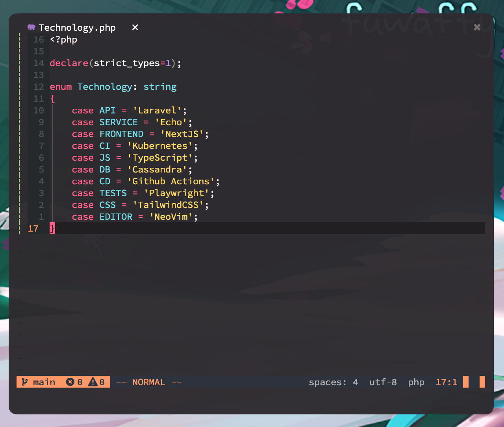Click the 'Echo' string value

(171, 122)
